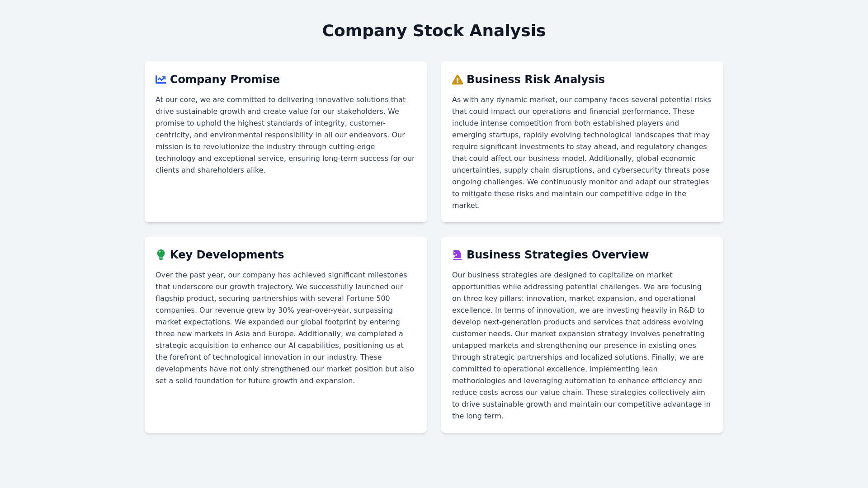Image resolution: width=868 pixels, height=488 pixels.
Task: Click the chart line icon beside Company Promise
Action: pos(160,80)
